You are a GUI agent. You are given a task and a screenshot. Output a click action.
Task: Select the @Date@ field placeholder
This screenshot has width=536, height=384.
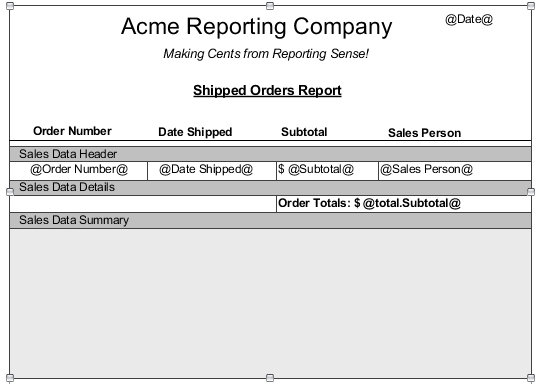(x=469, y=19)
